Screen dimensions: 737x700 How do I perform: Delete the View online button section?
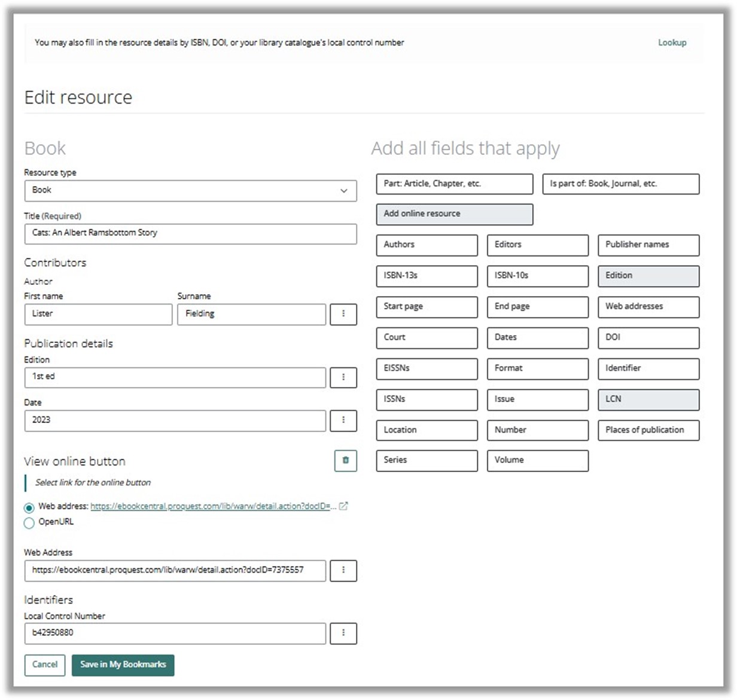tap(345, 461)
